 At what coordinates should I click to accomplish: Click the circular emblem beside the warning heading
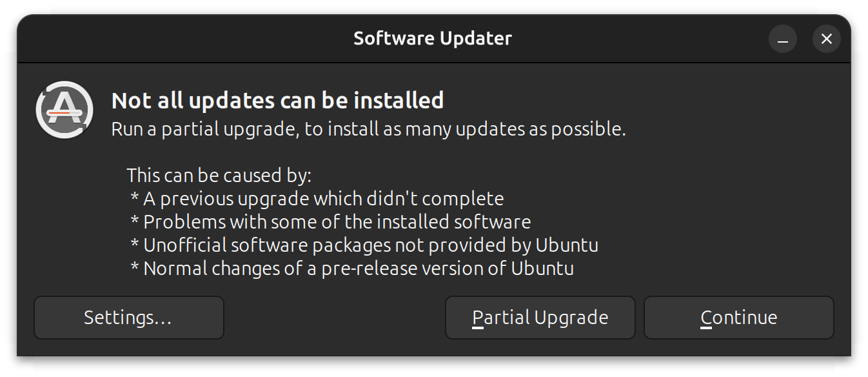(x=64, y=110)
